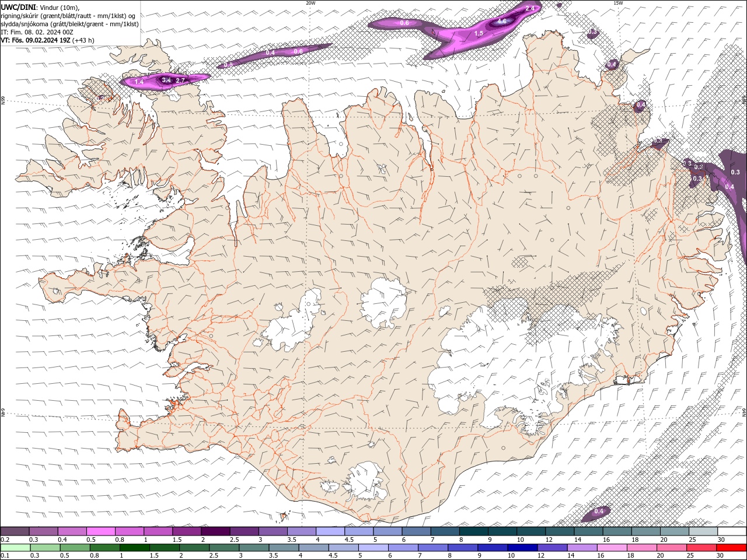
Task: Click the 20W longitude label
Action: click(310, 3)
